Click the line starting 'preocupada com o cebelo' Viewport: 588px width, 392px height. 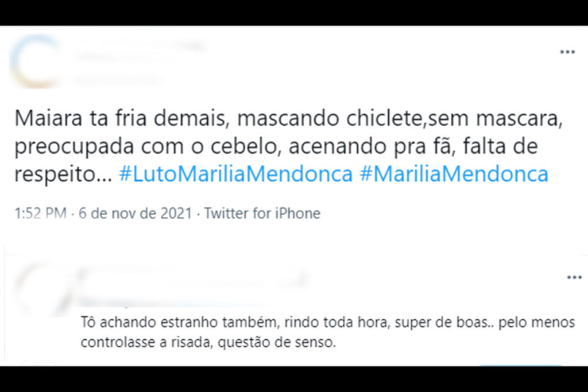click(x=276, y=146)
